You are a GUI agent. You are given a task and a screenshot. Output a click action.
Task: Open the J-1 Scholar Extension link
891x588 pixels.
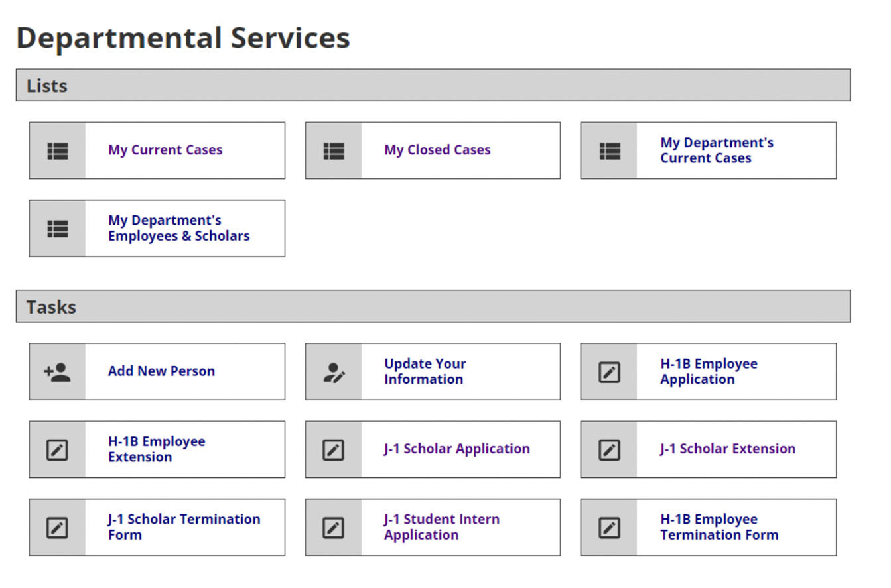click(x=727, y=449)
